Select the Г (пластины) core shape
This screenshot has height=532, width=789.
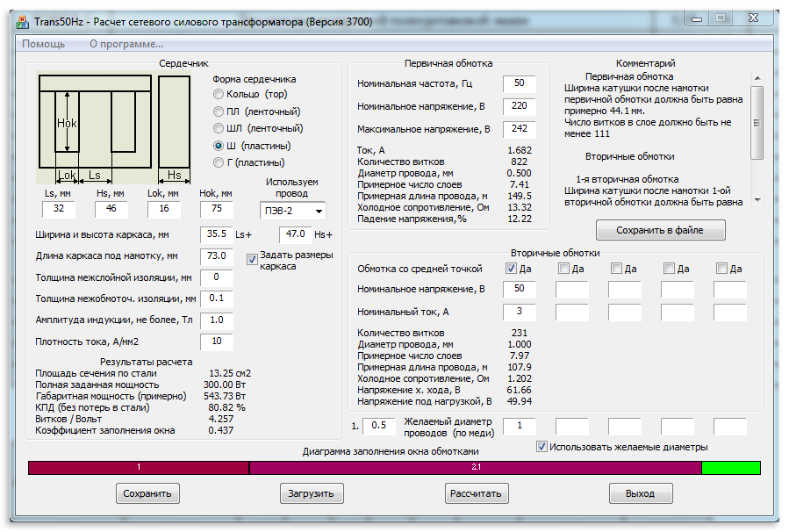point(248,162)
